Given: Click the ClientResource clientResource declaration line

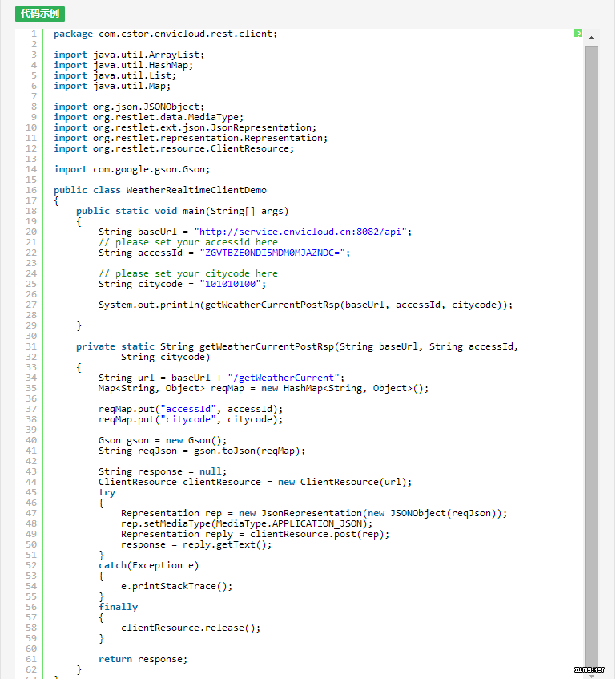Looking at the screenshot, I should point(256,481).
